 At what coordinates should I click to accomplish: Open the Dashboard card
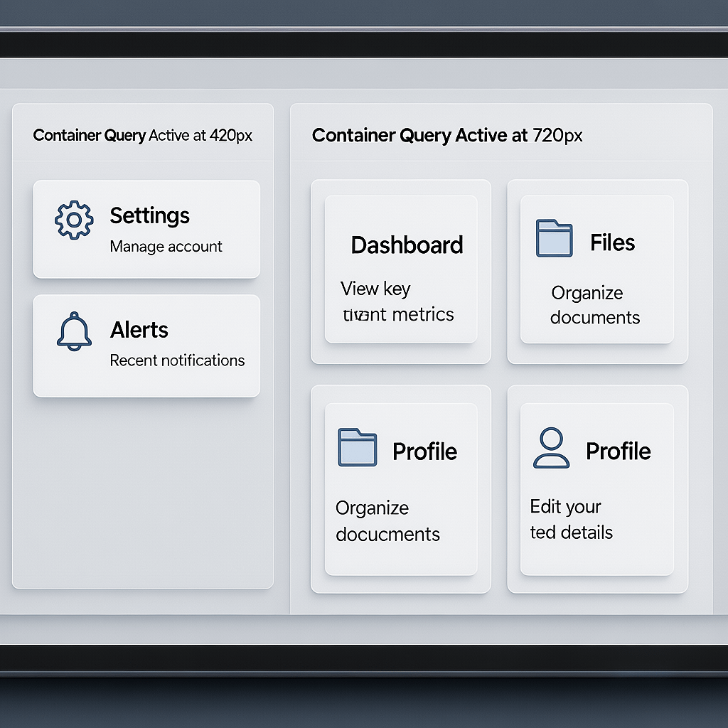(400, 270)
